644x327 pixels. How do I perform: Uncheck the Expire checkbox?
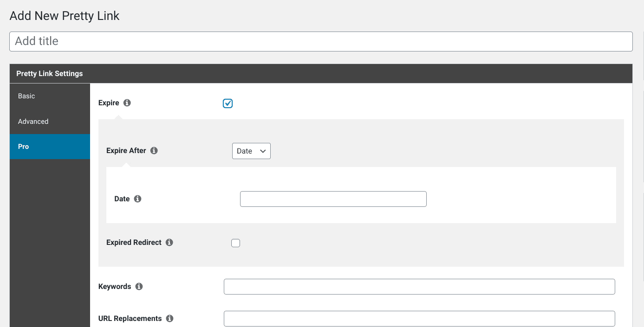[228, 103]
